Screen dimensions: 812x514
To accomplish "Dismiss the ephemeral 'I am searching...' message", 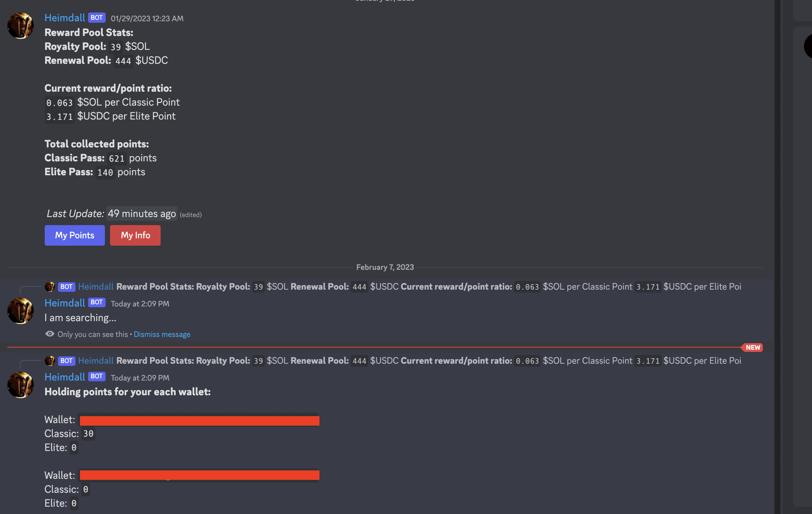I will (x=162, y=334).
